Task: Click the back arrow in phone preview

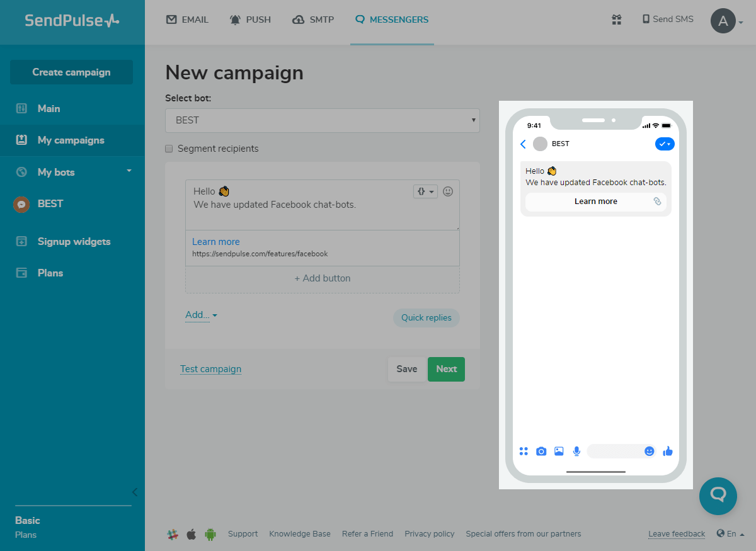Action: click(x=523, y=144)
